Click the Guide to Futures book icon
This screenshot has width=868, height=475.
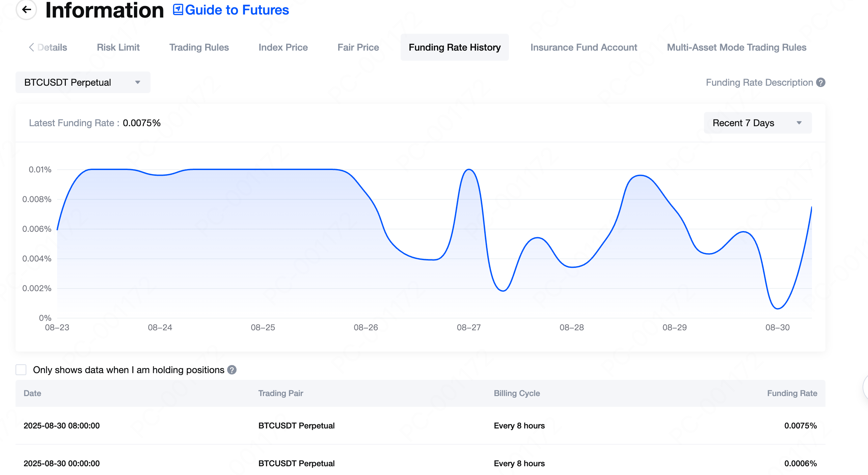tap(178, 10)
